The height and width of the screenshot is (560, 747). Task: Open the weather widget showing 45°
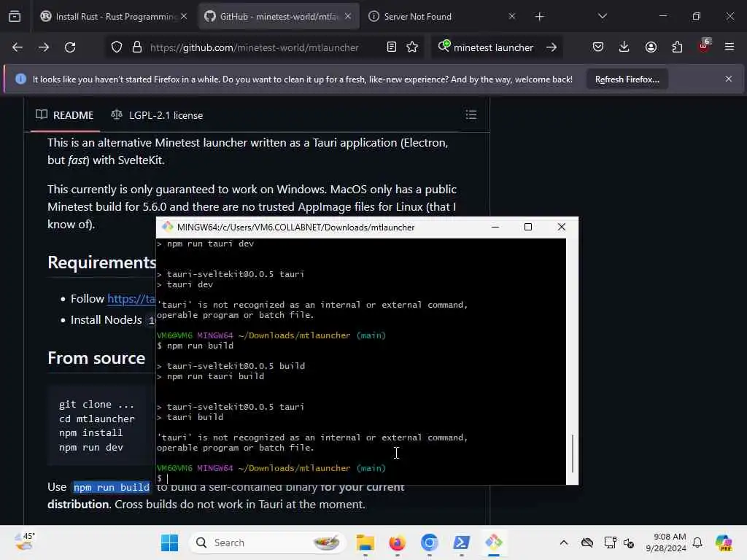(24, 542)
